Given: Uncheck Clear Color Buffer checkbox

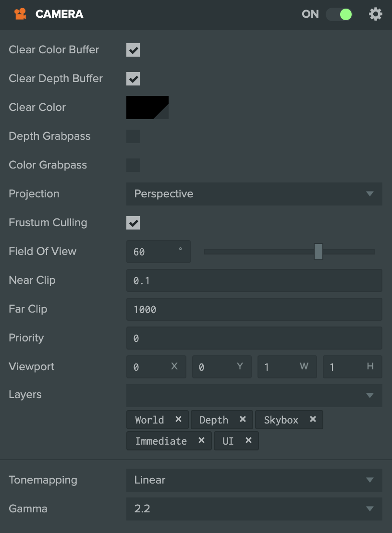Looking at the screenshot, I should click(133, 50).
